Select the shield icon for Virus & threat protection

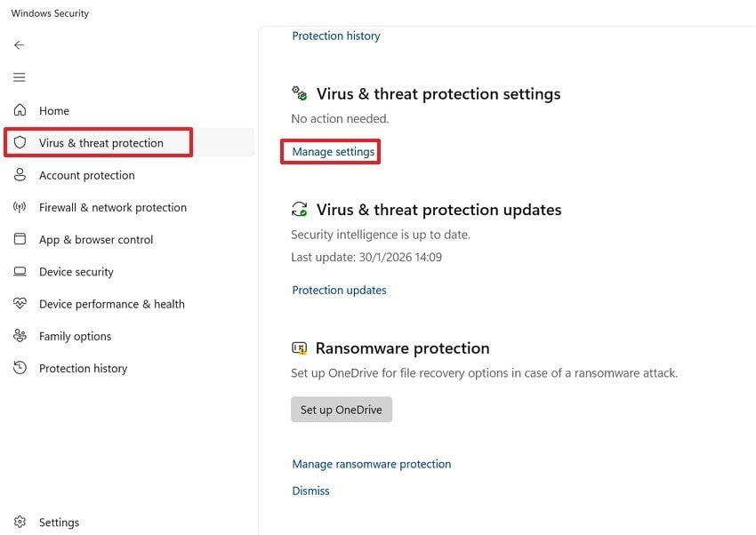[x=20, y=142]
